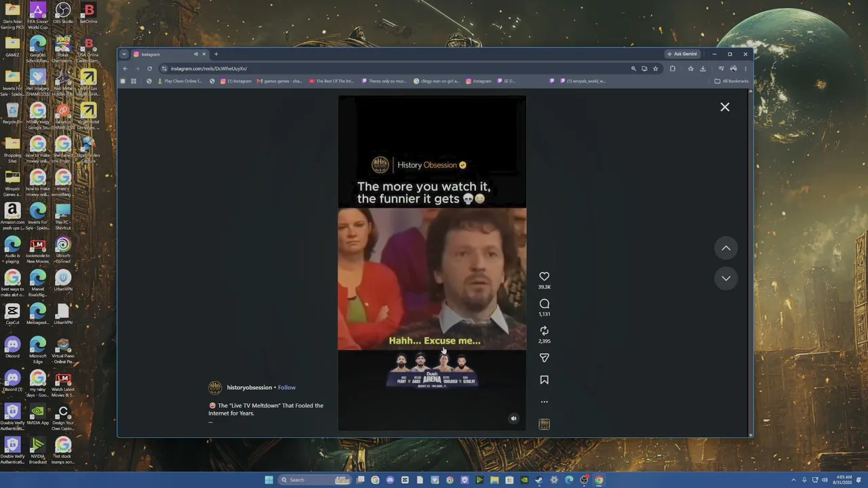Screen dimensions: 868x488
Task: Open the Chrome tab search dropdown
Action: pos(124,54)
